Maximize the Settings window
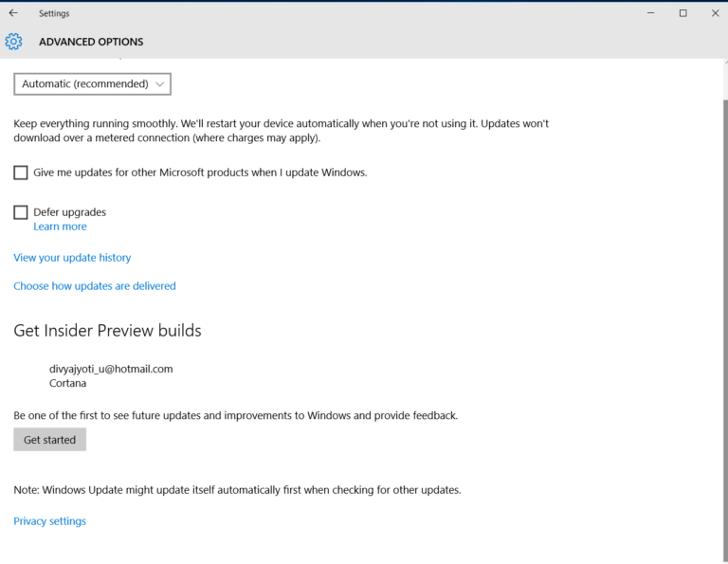728x564 pixels. tap(682, 13)
